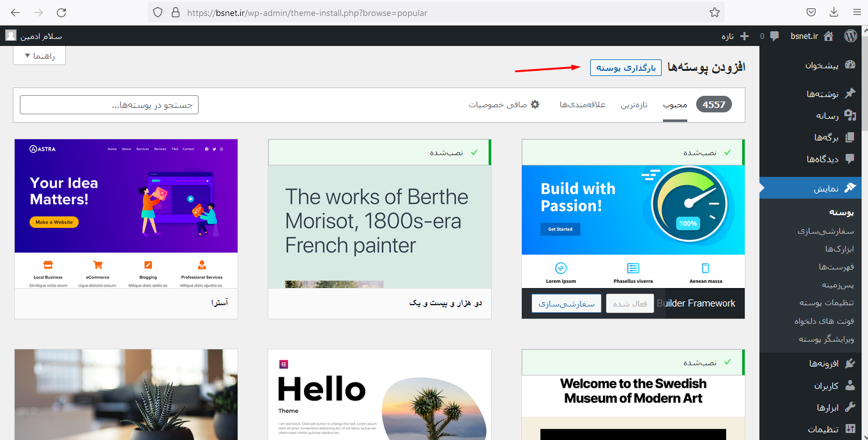
Task: Click the 4557 theme count badge
Action: [x=714, y=104]
